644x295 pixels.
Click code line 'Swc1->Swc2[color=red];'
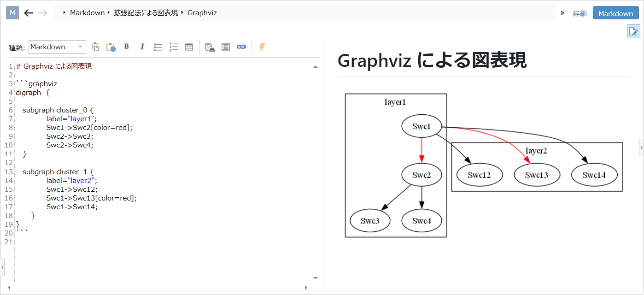pyautogui.click(x=89, y=127)
